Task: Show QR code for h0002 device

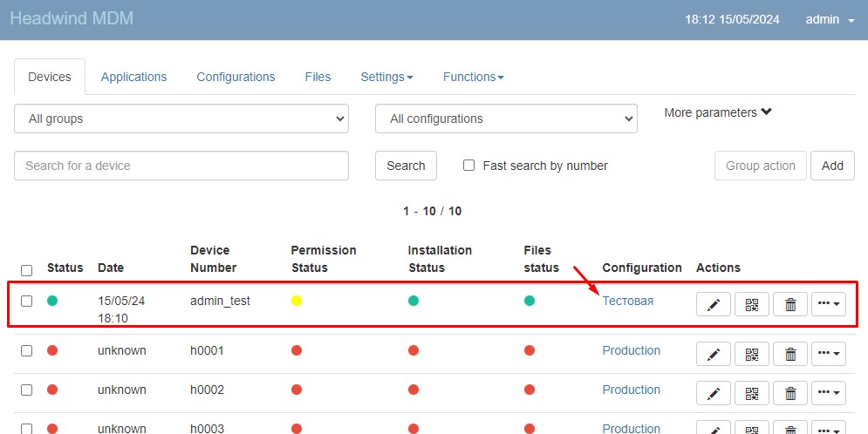Action: pos(752,393)
